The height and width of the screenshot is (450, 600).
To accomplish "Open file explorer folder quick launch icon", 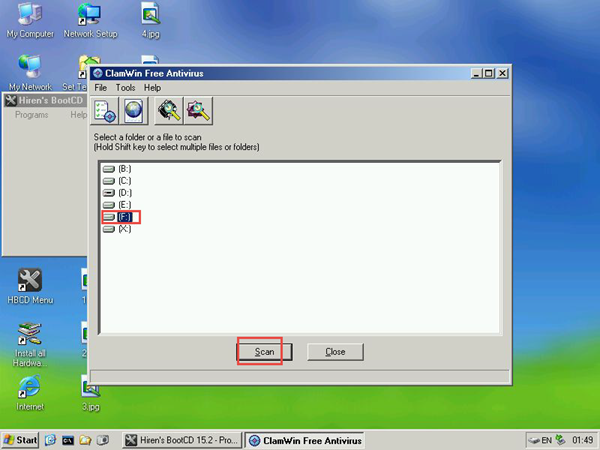I will [x=85, y=440].
